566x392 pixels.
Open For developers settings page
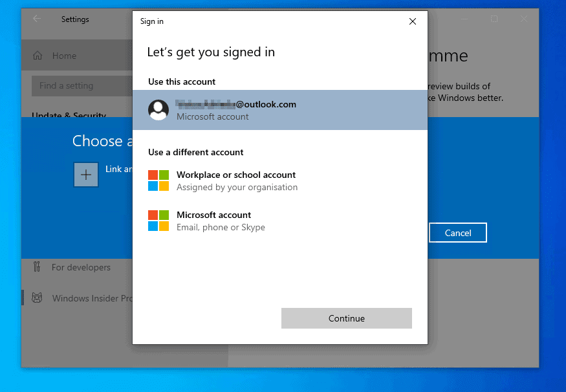pyautogui.click(x=76, y=267)
